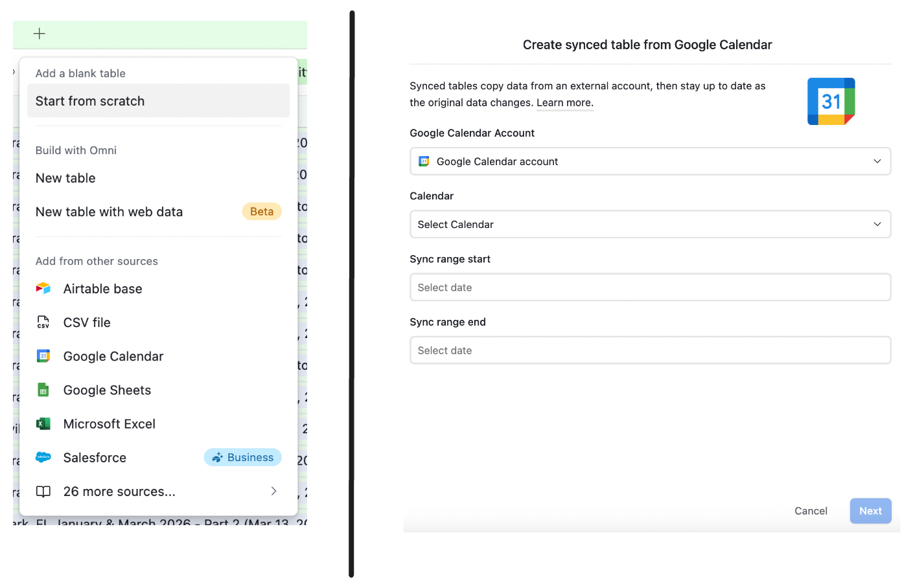Click the chevron arrow of account field
913x588 pixels.
[877, 161]
